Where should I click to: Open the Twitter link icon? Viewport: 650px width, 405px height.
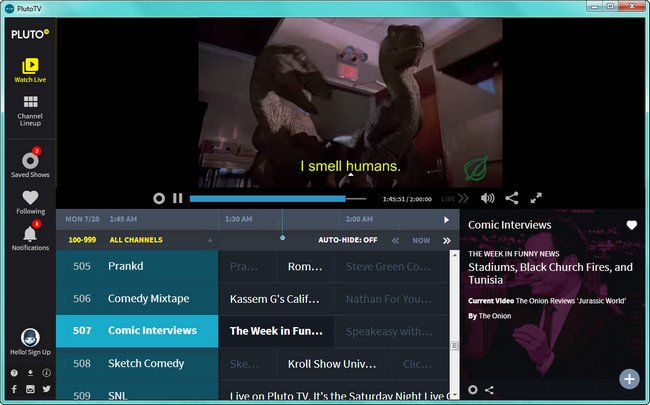tap(46, 389)
